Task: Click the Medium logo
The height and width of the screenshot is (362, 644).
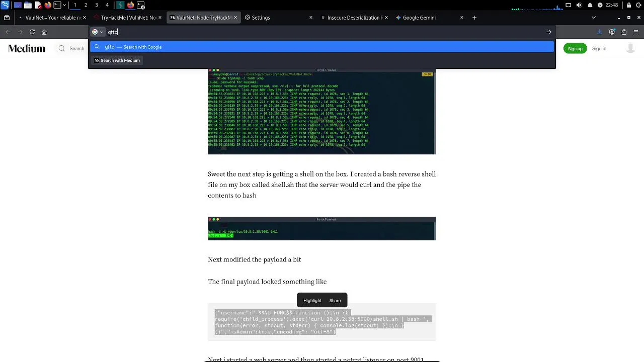Action: point(27,49)
